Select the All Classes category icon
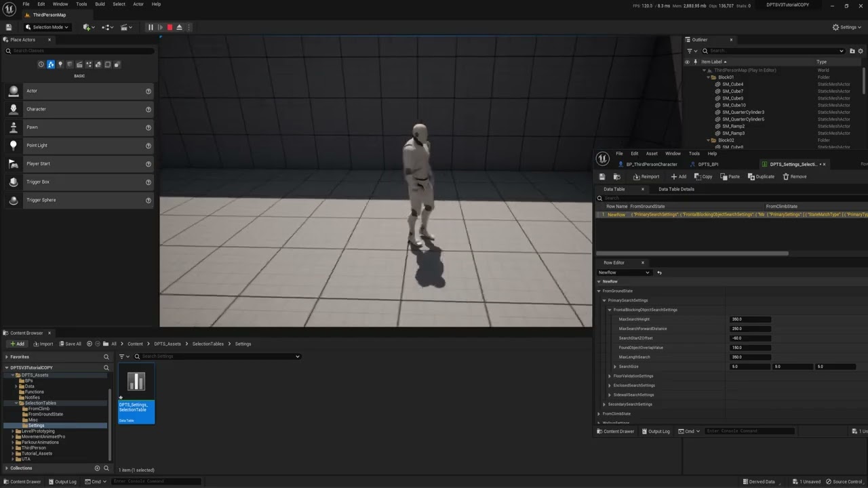This screenshot has height=488, width=868. click(x=117, y=64)
